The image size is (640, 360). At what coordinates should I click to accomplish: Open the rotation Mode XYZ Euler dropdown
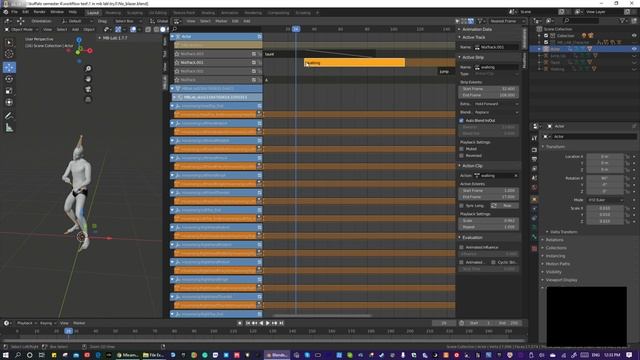point(605,200)
